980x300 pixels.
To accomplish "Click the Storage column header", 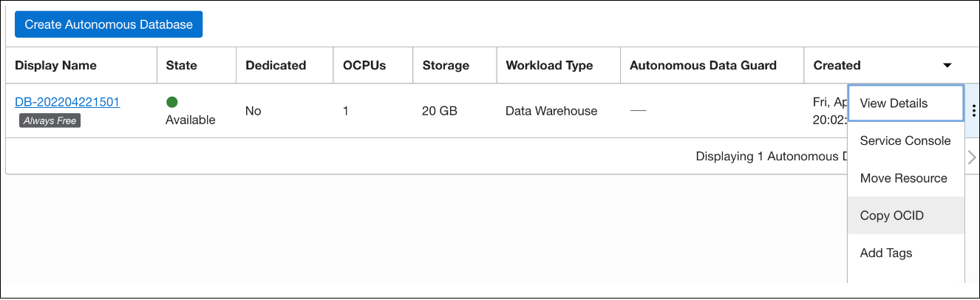I will pos(446,65).
